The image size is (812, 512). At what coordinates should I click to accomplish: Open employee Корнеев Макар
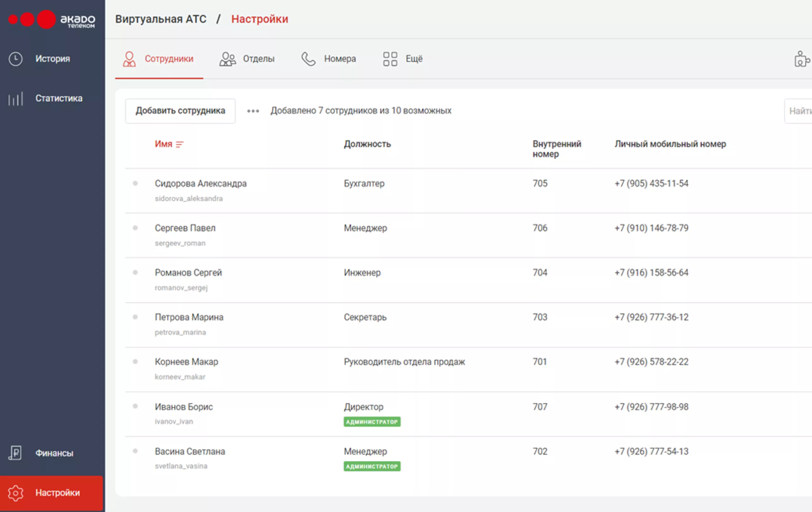pos(187,362)
